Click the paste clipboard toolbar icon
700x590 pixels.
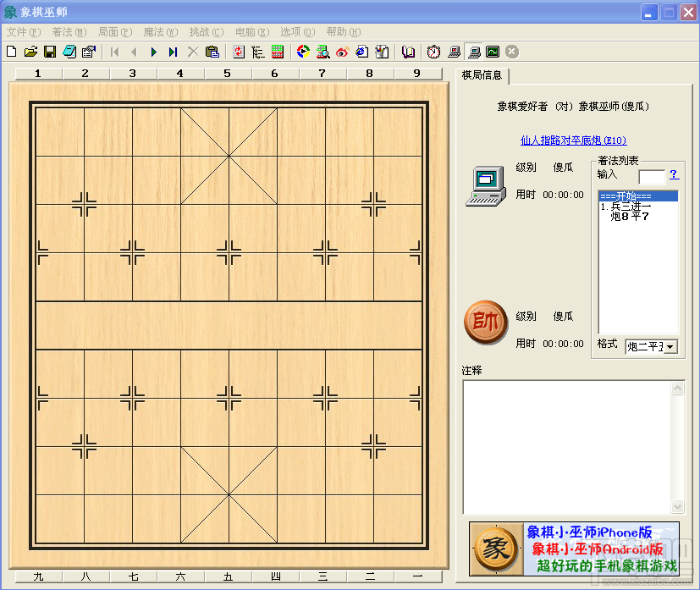(212, 52)
